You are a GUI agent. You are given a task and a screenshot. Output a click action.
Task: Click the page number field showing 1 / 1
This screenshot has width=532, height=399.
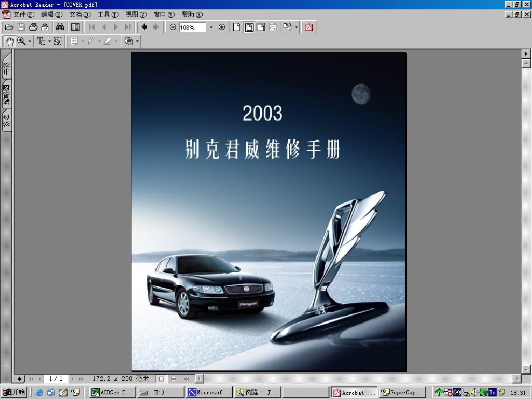click(x=56, y=379)
